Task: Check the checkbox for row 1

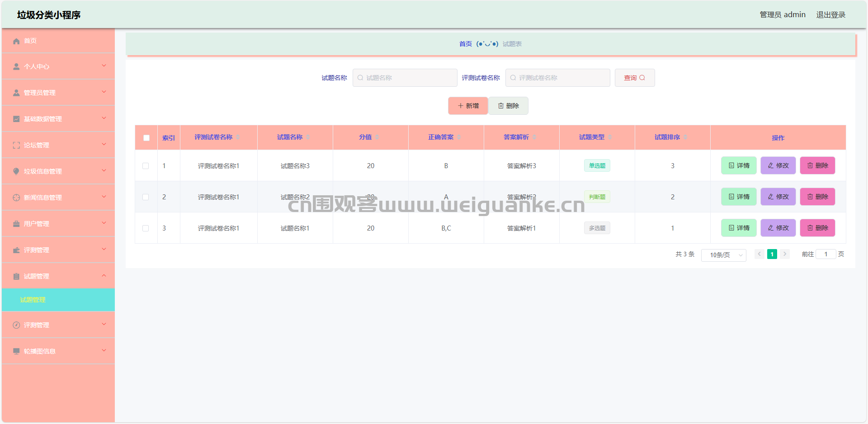Action: (x=146, y=166)
